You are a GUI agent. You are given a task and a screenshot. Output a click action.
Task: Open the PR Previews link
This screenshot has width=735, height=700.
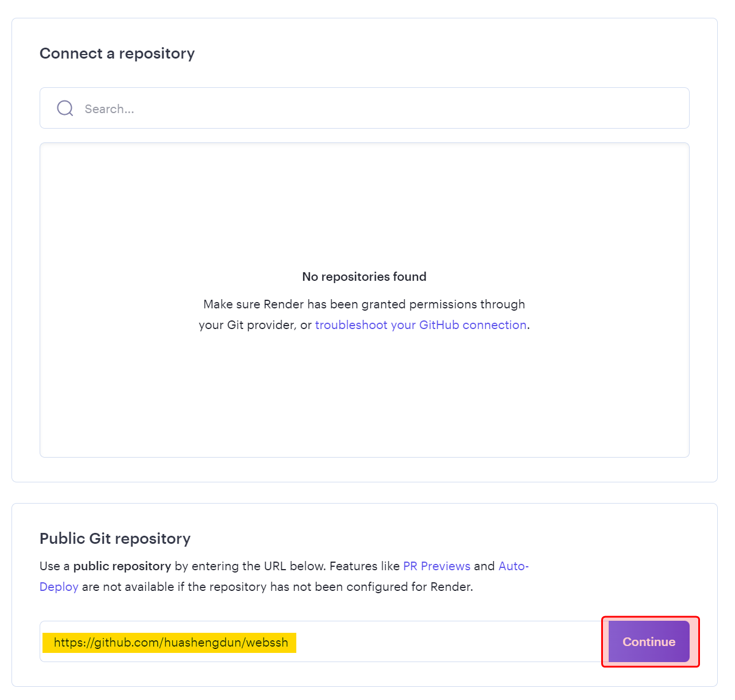tap(436, 566)
